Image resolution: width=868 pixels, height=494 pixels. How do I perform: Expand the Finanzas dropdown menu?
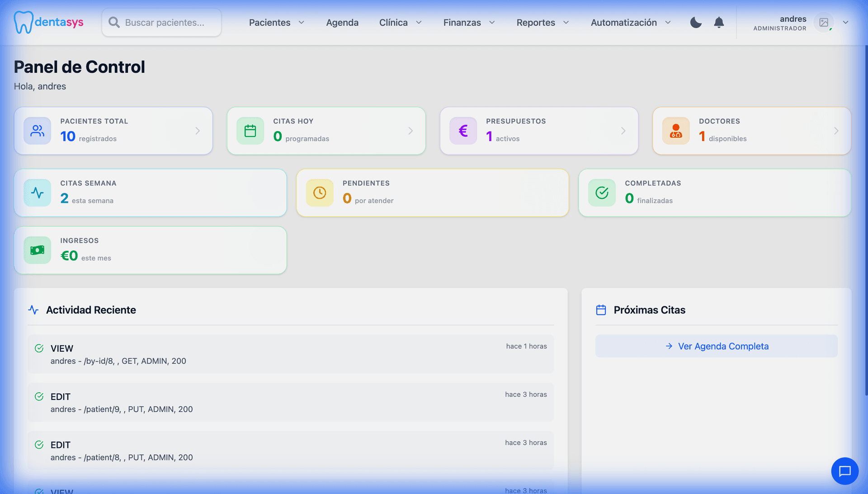(469, 23)
